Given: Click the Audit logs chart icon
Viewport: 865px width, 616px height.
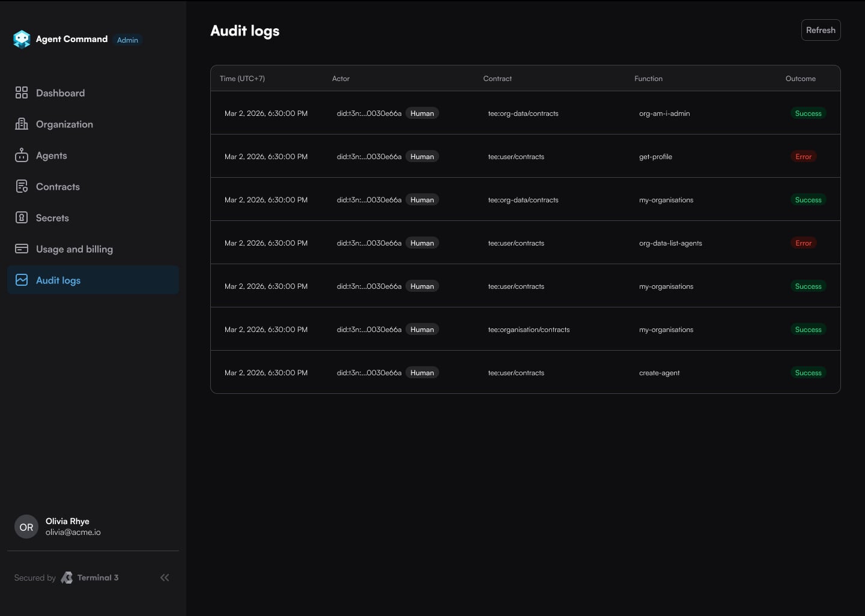Looking at the screenshot, I should click(22, 280).
